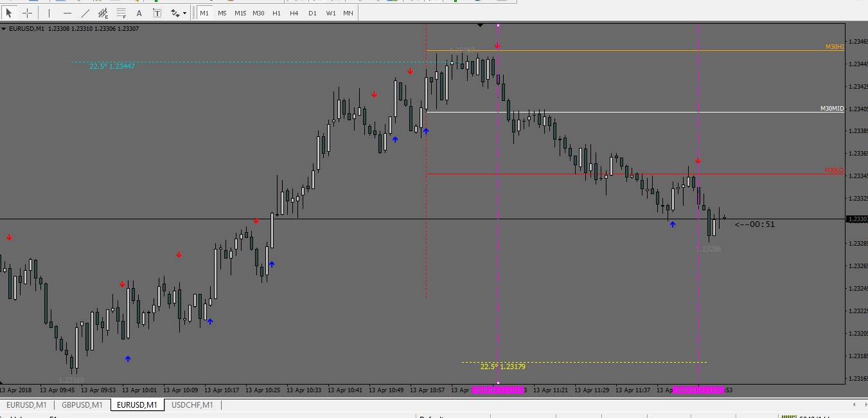Click the candle timer text <--00:51
The width and height of the screenshot is (868, 418).
coord(755,224)
